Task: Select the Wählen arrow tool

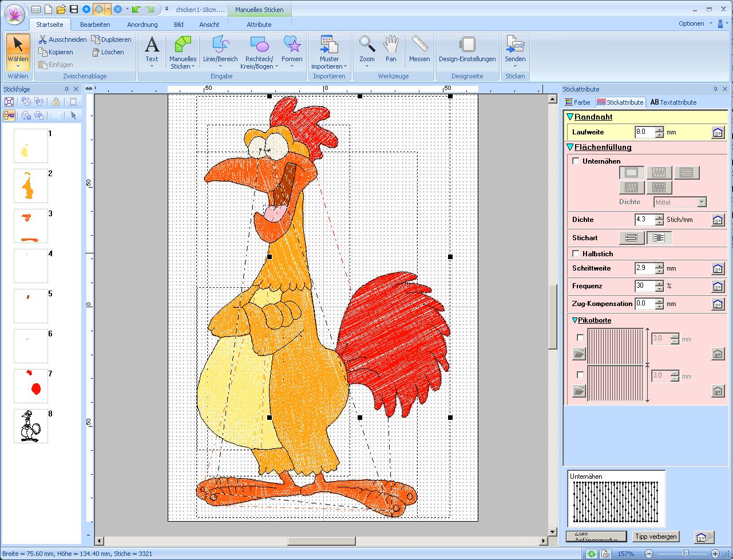Action: (18, 51)
